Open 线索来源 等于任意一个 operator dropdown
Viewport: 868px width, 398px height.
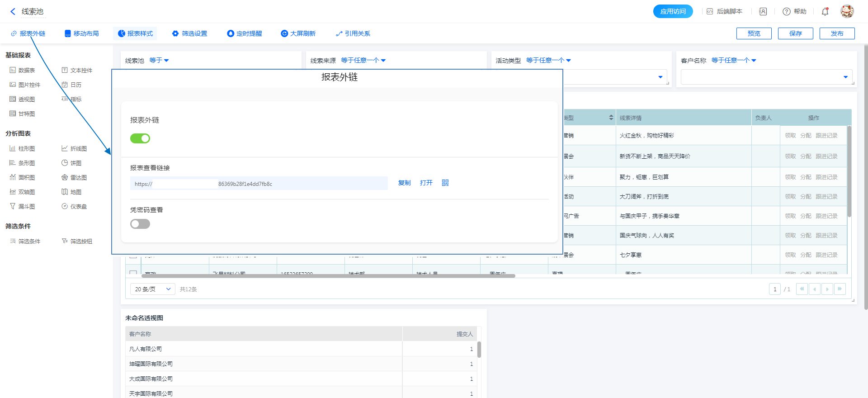click(x=363, y=60)
